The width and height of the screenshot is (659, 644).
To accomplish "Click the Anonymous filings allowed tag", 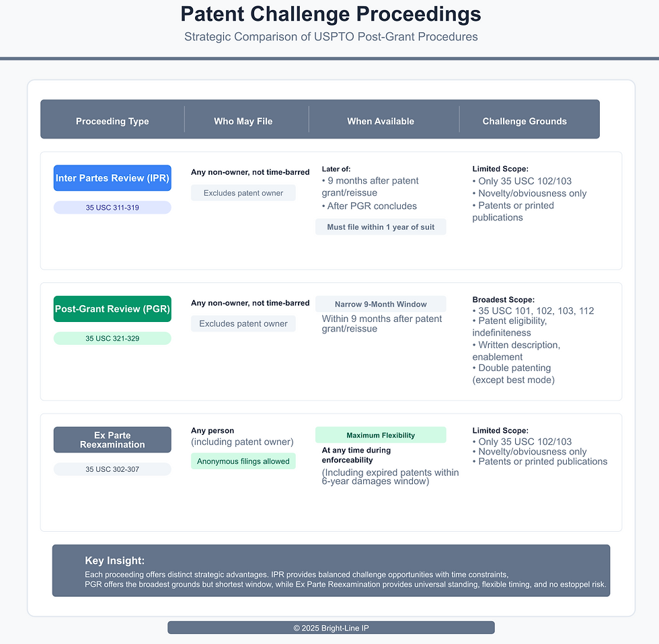I will click(x=243, y=461).
